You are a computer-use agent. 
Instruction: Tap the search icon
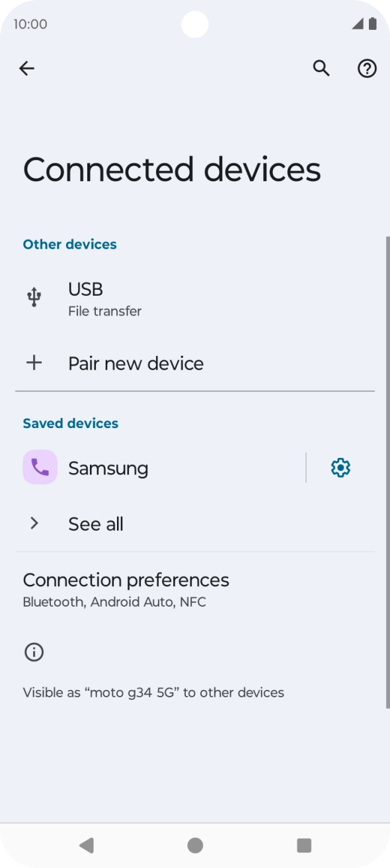tap(321, 68)
